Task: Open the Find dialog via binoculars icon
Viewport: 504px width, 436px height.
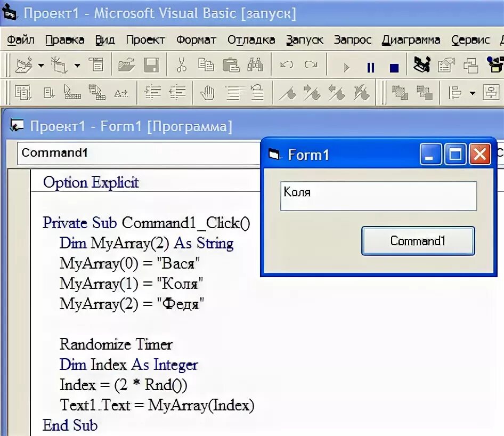Action: pos(256,64)
